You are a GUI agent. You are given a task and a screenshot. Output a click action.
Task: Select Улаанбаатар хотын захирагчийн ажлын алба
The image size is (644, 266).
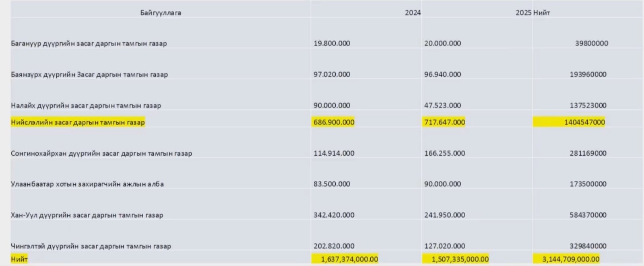87,184
